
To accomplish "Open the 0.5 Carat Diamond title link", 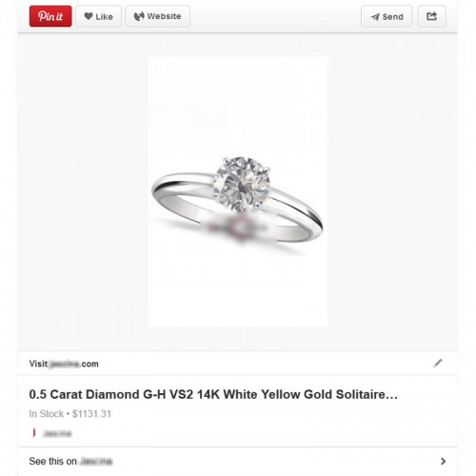I will pyautogui.click(x=213, y=394).
